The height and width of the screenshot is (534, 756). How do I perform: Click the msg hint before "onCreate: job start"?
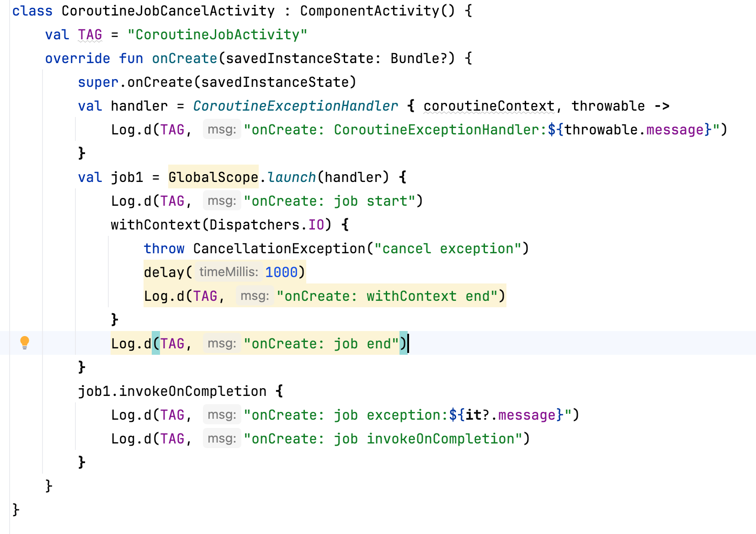(222, 201)
